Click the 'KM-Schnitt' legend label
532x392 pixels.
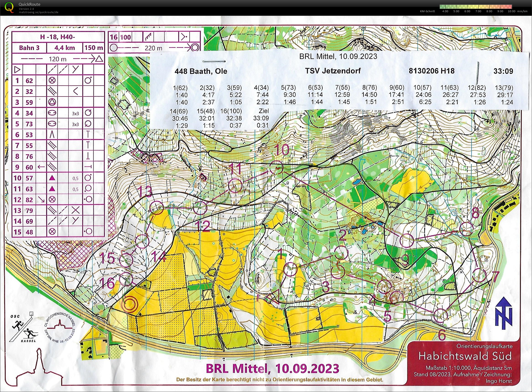[427, 11]
